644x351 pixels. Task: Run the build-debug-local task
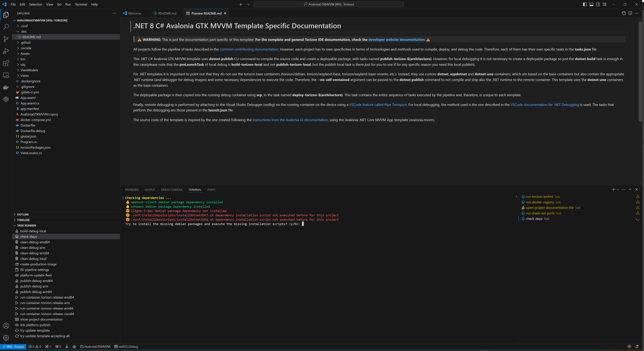click(x=66, y=231)
